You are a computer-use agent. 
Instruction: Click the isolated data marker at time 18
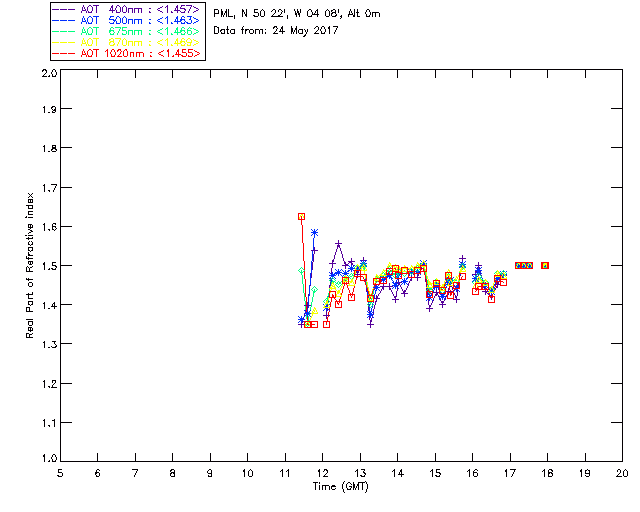[x=545, y=265]
